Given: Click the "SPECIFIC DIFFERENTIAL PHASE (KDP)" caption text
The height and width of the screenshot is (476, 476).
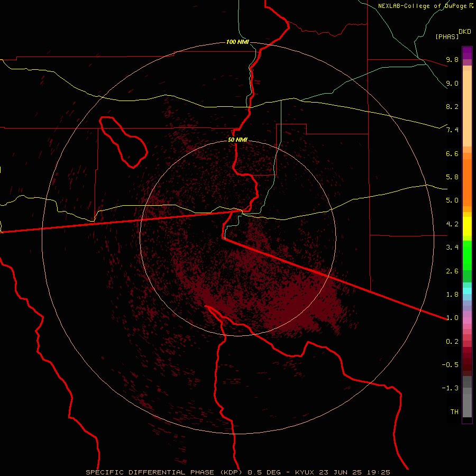Looking at the screenshot, I should tap(164, 472).
